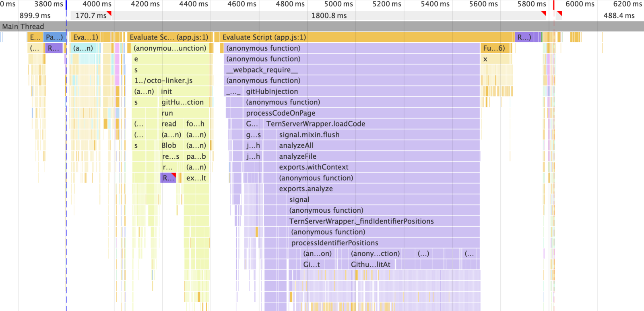The width and height of the screenshot is (644, 311).
Task: Select the 899.9 ms frame bar
Action: tap(35, 16)
